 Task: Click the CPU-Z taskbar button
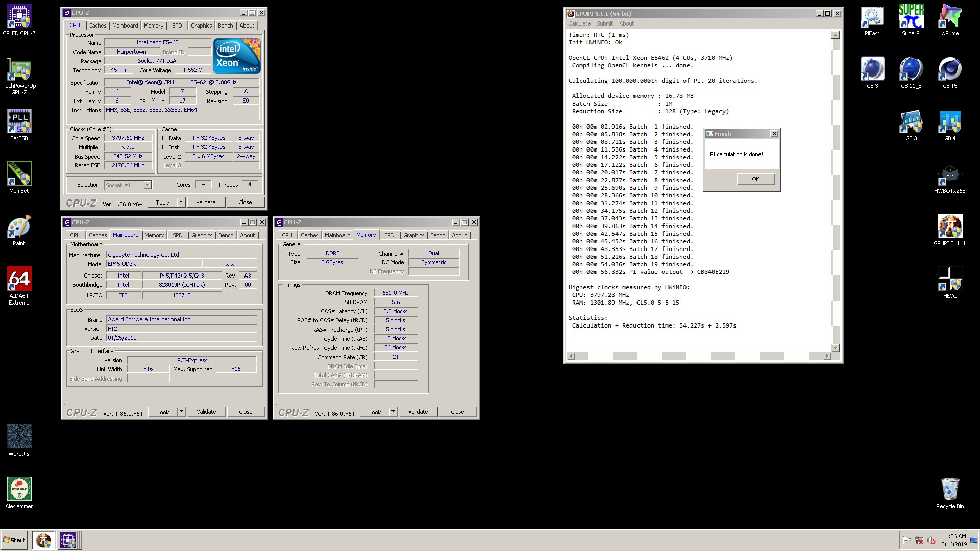68,540
